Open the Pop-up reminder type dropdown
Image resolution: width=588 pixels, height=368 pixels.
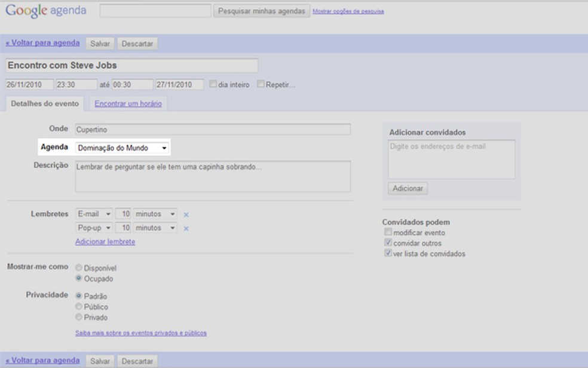pos(94,228)
